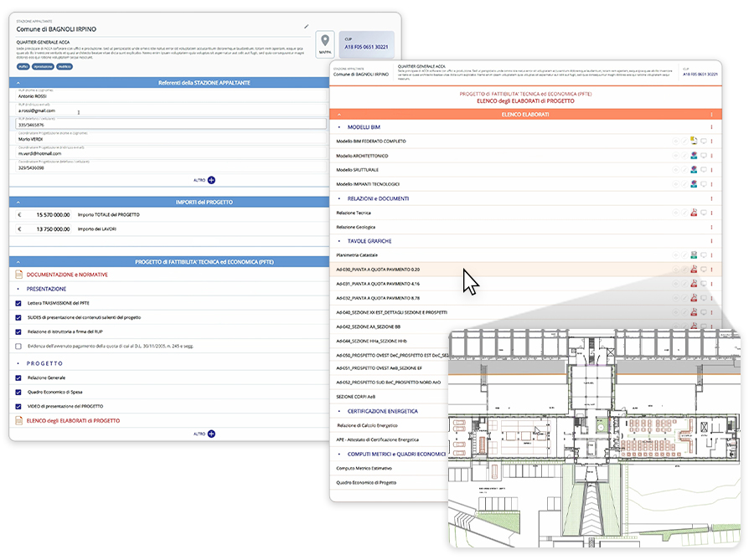
Task: Open the more options menu on ELENCO ELABORATI header
Action: click(x=711, y=115)
